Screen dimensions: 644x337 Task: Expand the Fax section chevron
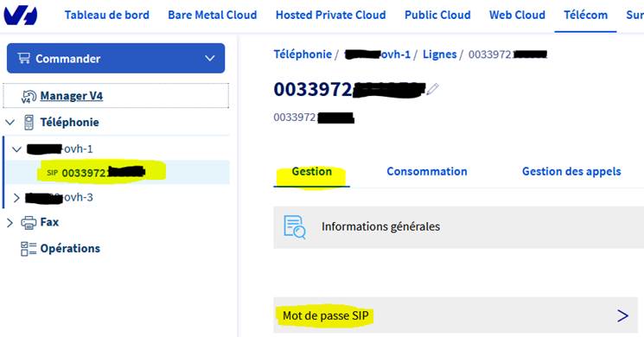point(10,223)
